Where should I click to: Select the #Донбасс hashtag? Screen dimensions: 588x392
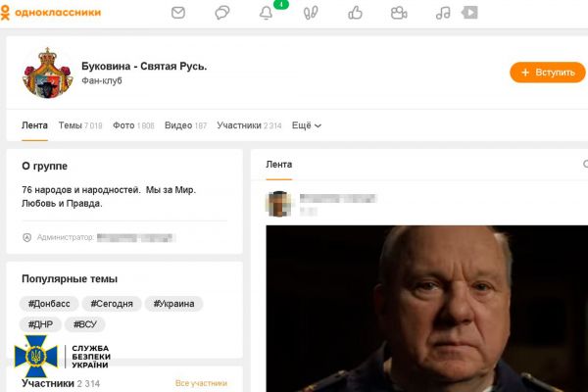pos(49,304)
